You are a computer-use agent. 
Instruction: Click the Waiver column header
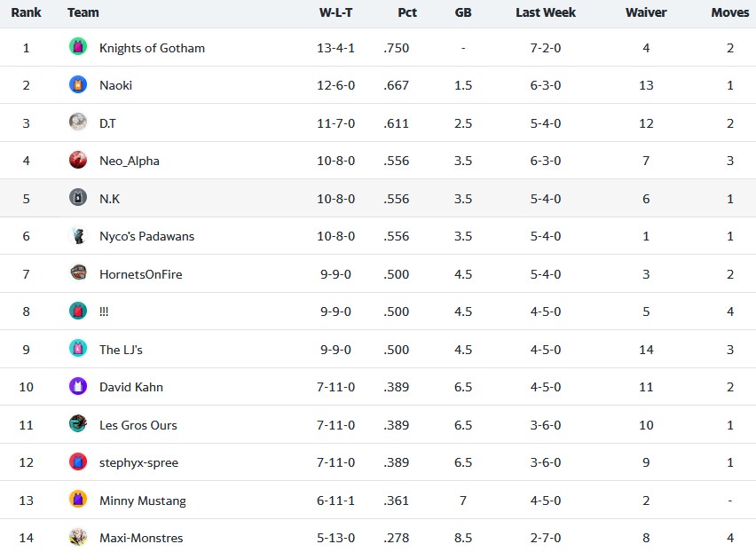point(646,12)
